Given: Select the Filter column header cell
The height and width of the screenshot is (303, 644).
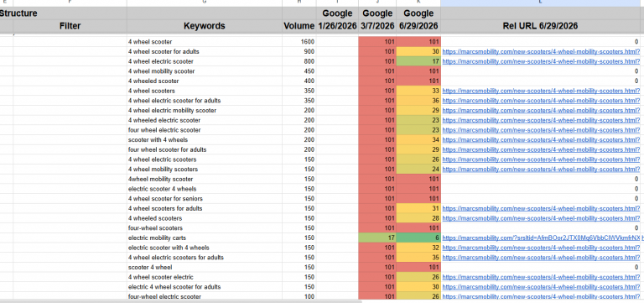Looking at the screenshot, I should pos(70,26).
